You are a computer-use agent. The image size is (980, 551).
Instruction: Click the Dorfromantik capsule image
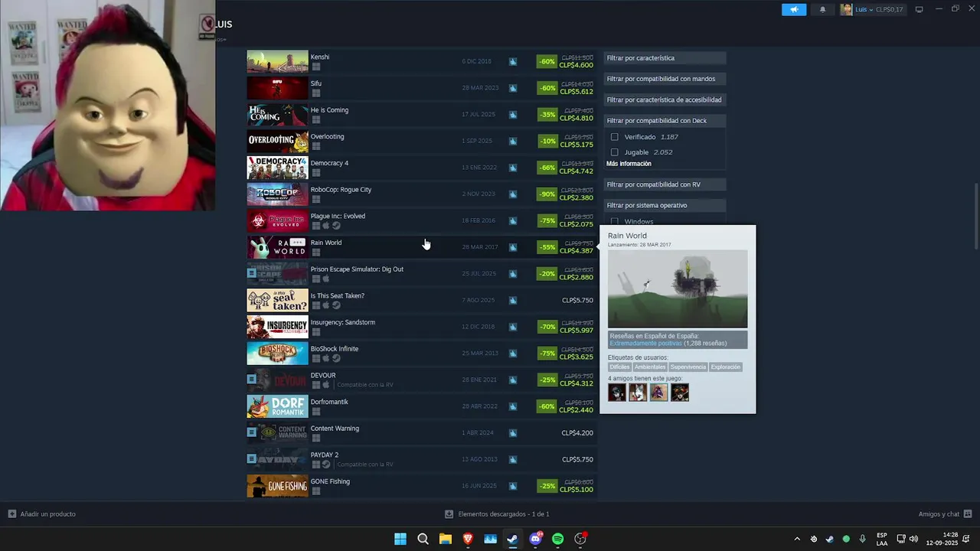277,406
